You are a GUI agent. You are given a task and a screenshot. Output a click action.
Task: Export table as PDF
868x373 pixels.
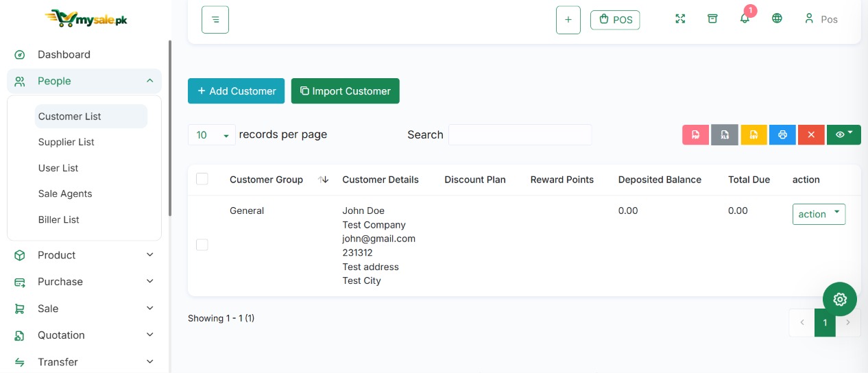point(695,134)
